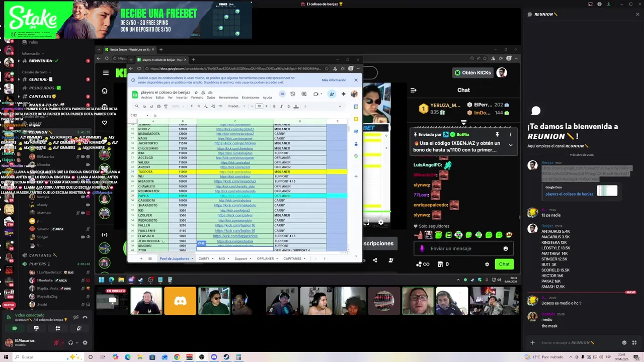Click Más información link in banner
This screenshot has width=644, height=362.
pyautogui.click(x=334, y=80)
